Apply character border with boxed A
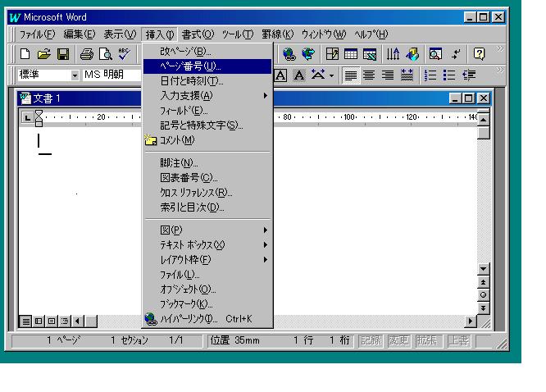The image size is (546, 392). click(x=280, y=75)
